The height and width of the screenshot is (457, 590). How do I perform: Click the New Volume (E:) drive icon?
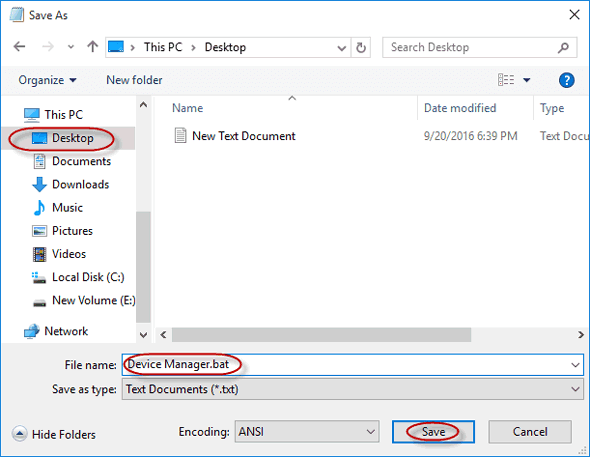click(x=40, y=303)
